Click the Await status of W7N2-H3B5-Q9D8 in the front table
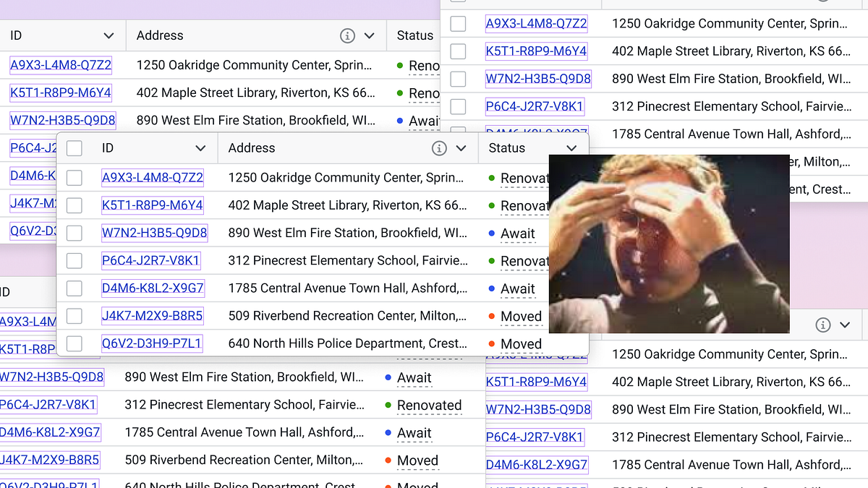 [518, 234]
